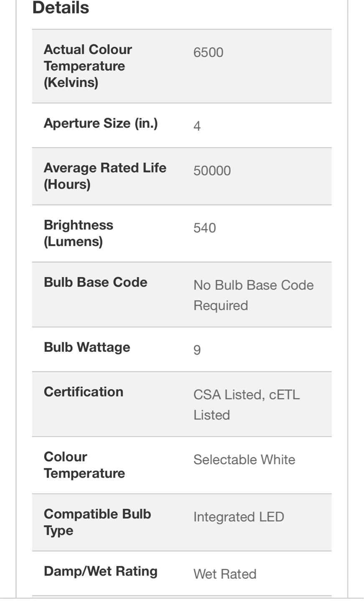
Task: Select the Brightness (Lumens) label
Action: coord(78,233)
